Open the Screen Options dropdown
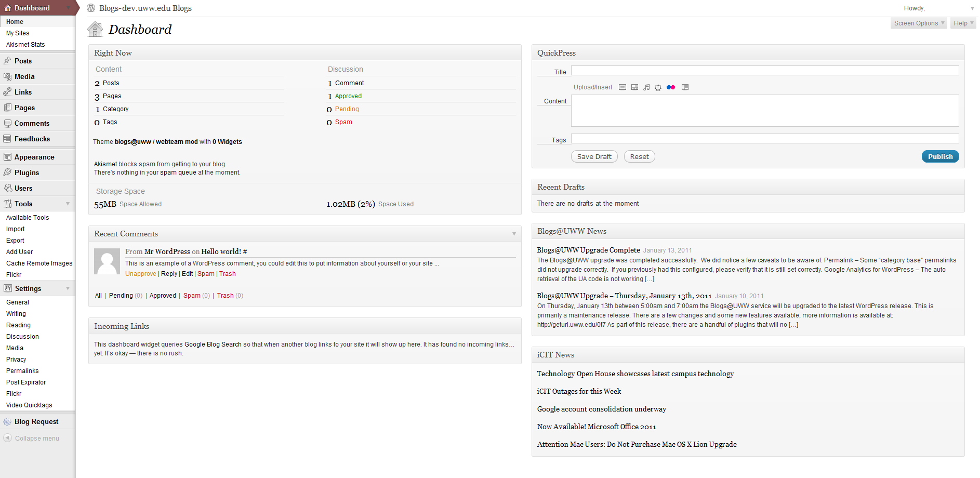 (x=919, y=23)
